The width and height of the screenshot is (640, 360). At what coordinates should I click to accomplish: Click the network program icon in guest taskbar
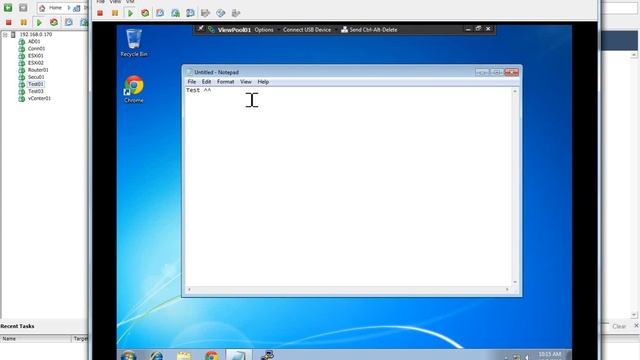click(267, 356)
